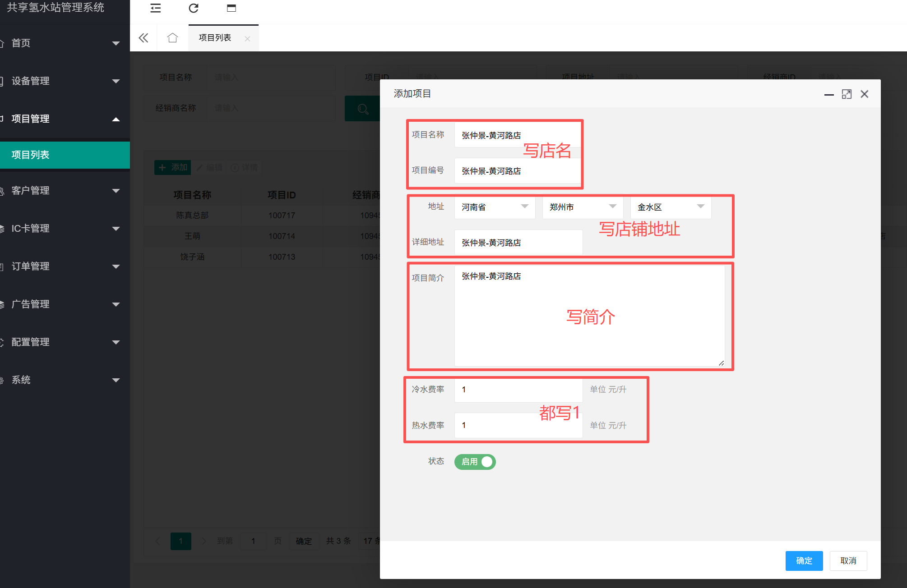Click the refresh icon in top toolbar
The image size is (907, 588).
[194, 8]
